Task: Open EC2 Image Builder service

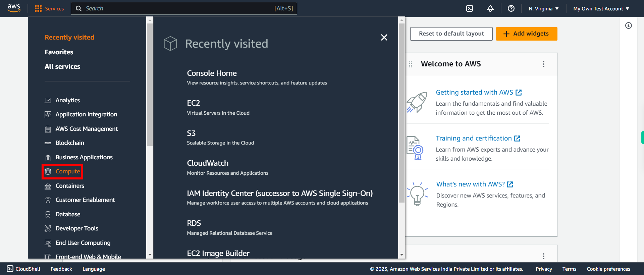Action: click(218, 253)
